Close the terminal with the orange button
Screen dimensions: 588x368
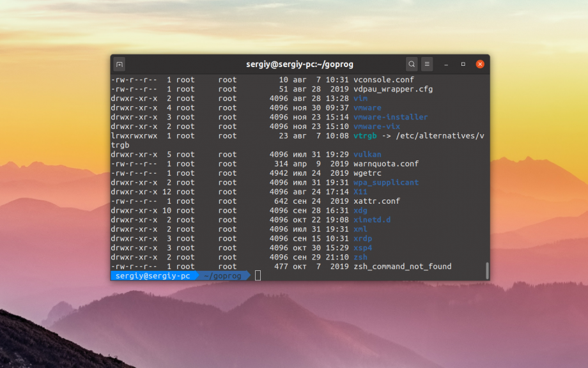click(480, 64)
